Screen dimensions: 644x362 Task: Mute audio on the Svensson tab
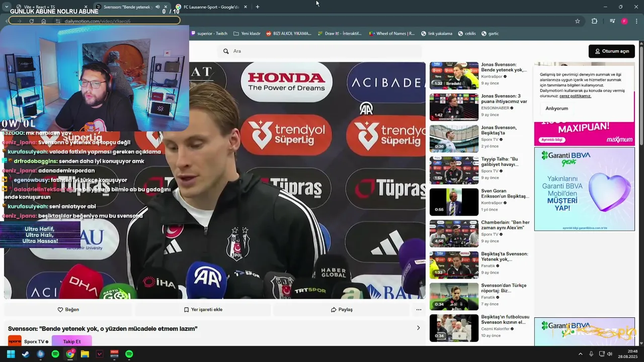click(x=157, y=7)
